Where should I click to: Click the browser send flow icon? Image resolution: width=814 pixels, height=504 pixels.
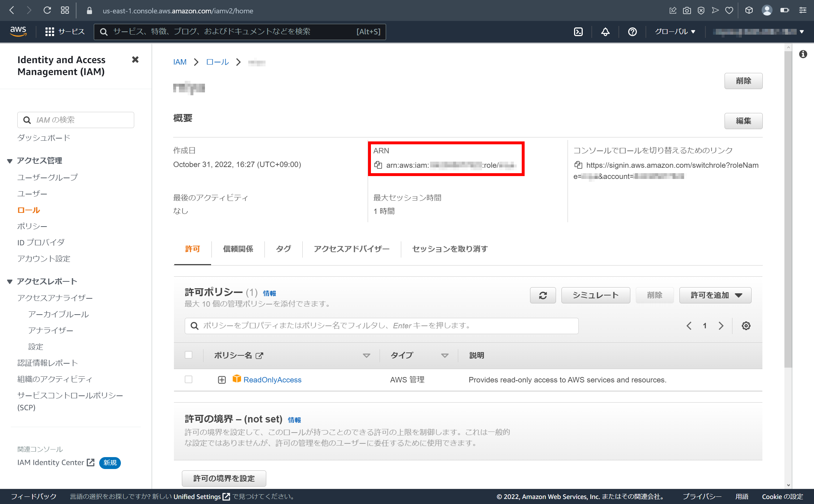pos(715,10)
